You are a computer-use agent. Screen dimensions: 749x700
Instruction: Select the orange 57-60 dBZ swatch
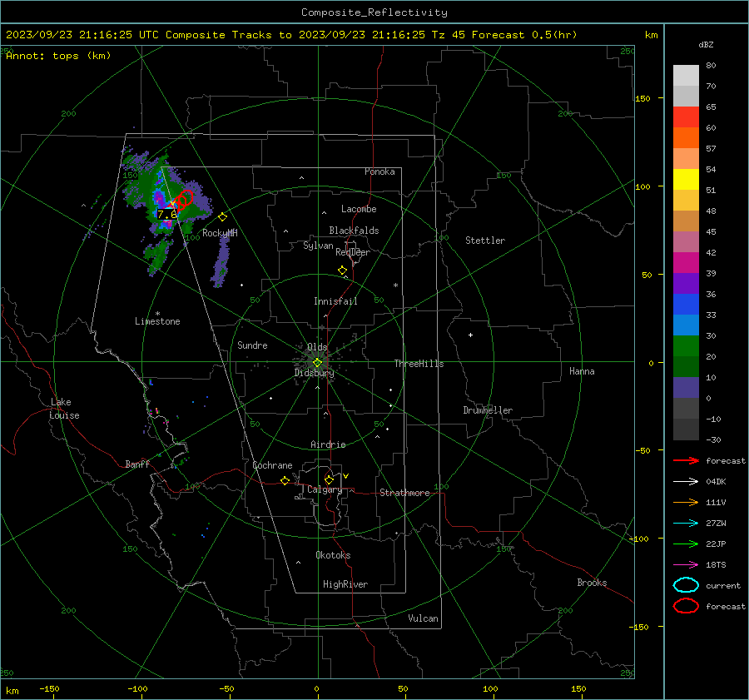pos(686,138)
